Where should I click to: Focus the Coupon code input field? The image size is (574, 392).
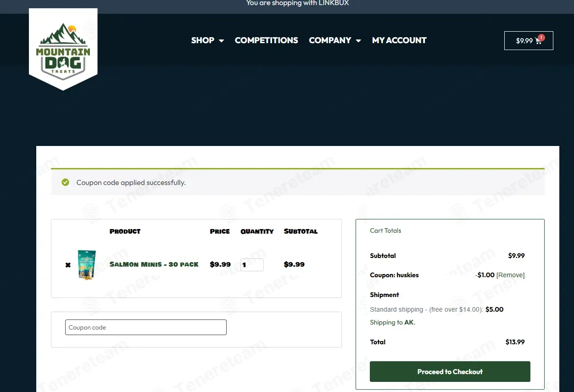146,327
